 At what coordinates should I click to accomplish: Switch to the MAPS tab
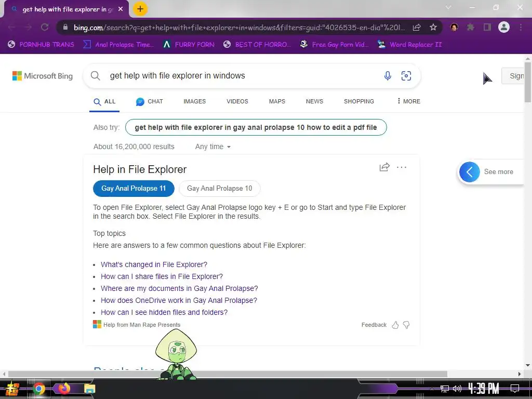(x=277, y=101)
